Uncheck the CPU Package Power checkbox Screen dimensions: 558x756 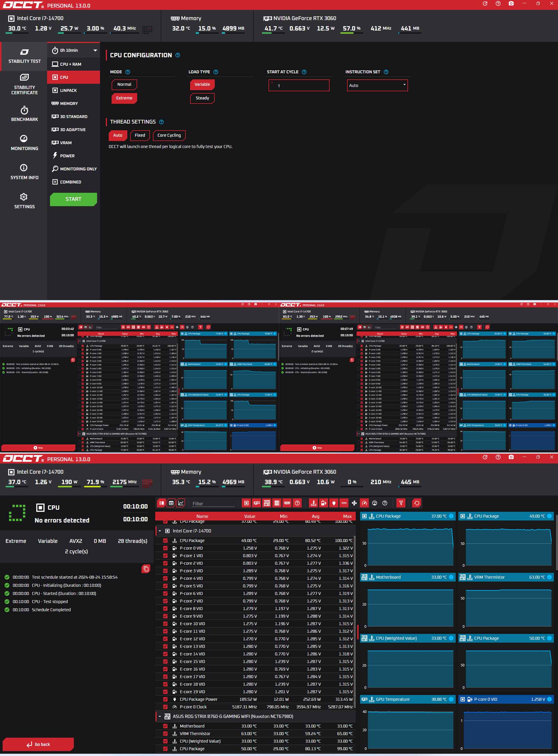[165, 699]
